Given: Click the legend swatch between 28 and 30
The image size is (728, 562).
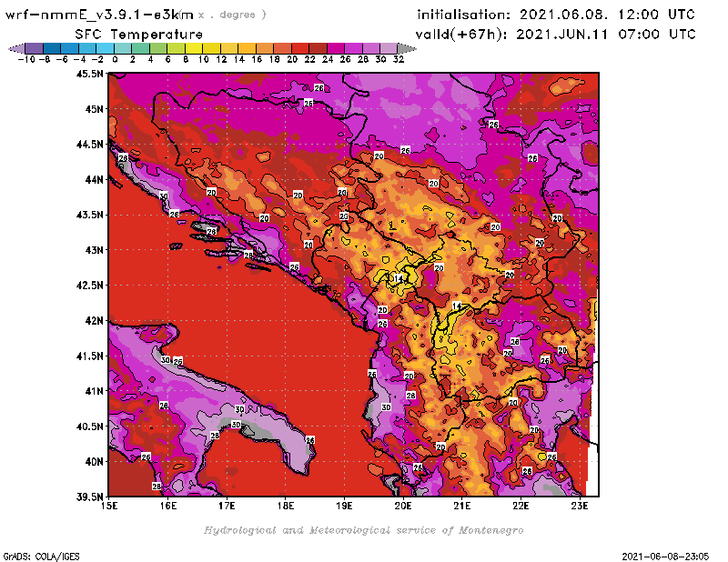Looking at the screenshot, I should 371,48.
